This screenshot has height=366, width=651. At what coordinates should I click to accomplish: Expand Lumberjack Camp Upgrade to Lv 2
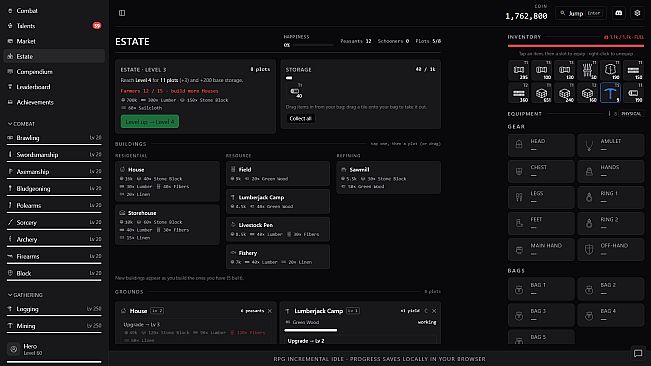click(360, 341)
